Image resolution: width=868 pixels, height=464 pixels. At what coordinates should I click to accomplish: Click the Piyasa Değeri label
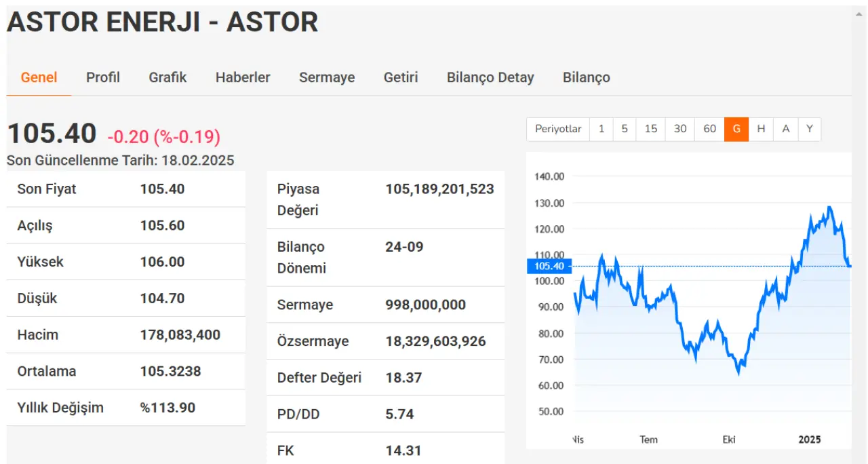coord(298,199)
